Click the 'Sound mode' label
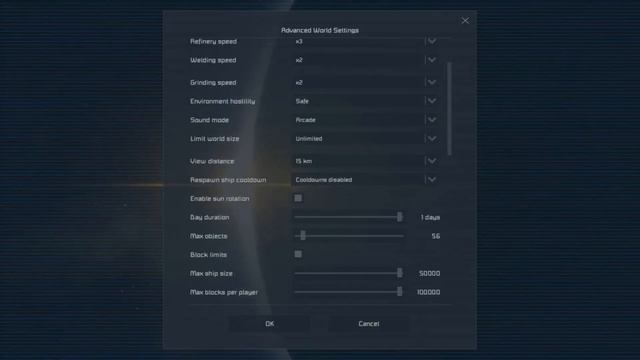This screenshot has width=640, height=360. click(x=209, y=120)
